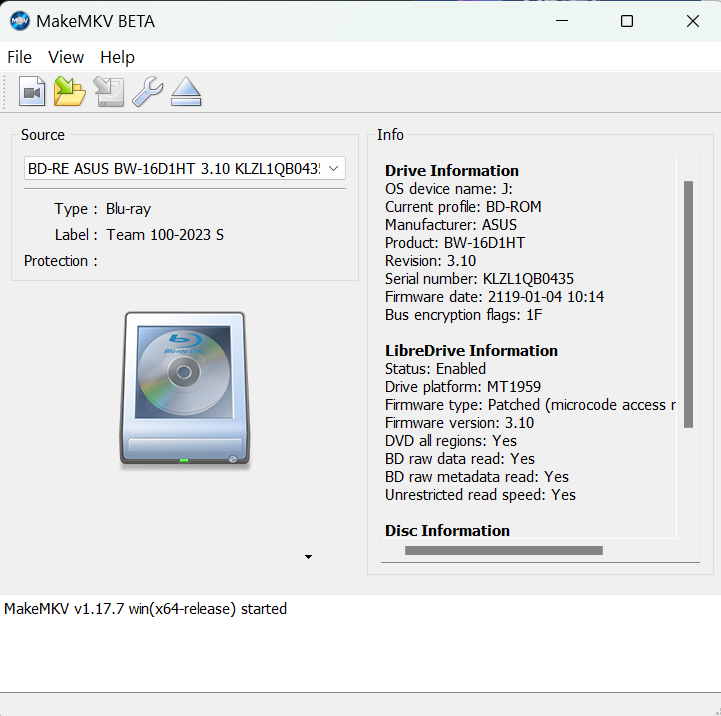
Task: Eject the disc with the eject icon
Action: point(186,92)
